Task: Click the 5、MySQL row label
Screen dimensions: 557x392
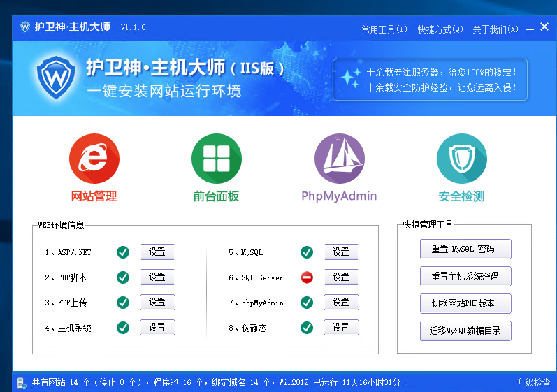Action: pos(245,252)
